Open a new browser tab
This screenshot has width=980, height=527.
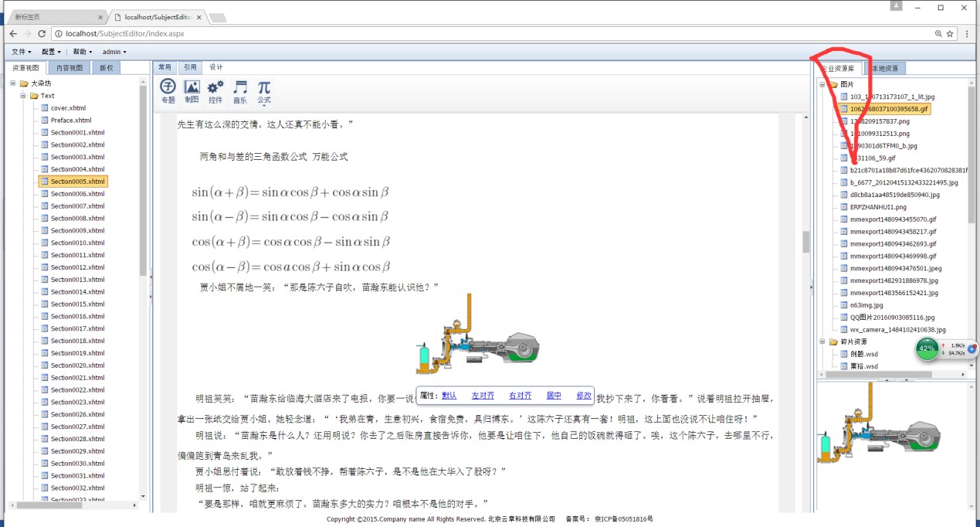218,17
